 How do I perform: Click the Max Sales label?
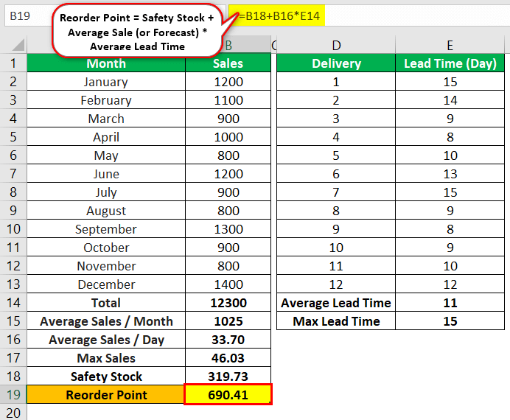[x=106, y=358]
